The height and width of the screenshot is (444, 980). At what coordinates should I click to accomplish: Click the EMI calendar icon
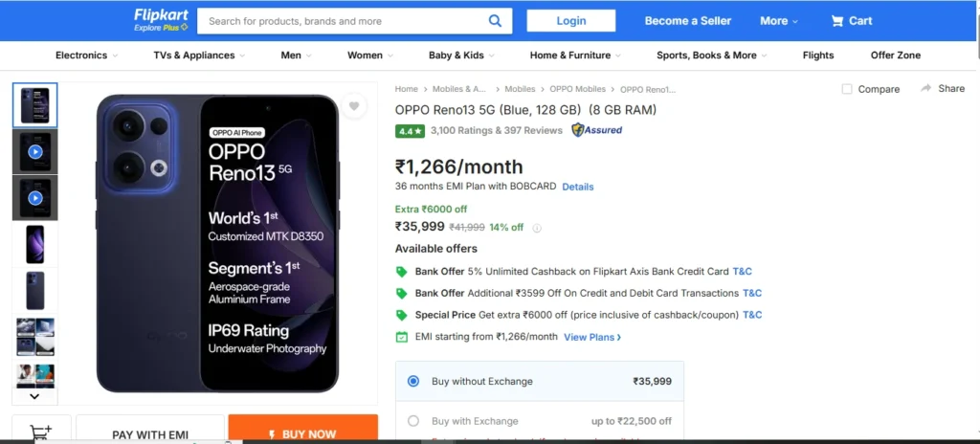pyautogui.click(x=402, y=337)
